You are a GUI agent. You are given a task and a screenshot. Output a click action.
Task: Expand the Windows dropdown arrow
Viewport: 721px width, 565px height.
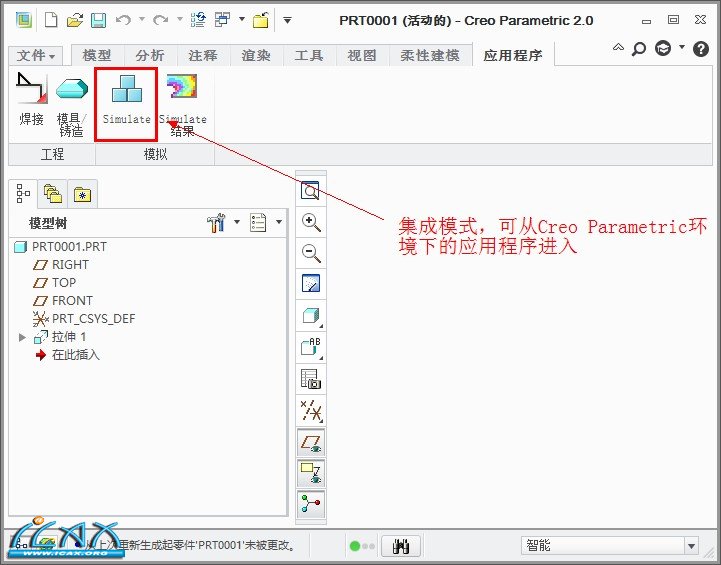pyautogui.click(x=242, y=19)
